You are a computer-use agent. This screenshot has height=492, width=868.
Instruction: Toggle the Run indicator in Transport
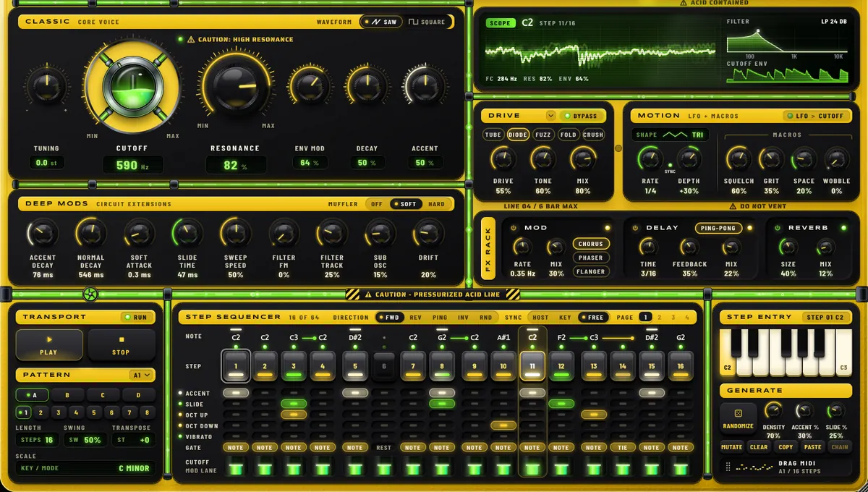point(135,317)
